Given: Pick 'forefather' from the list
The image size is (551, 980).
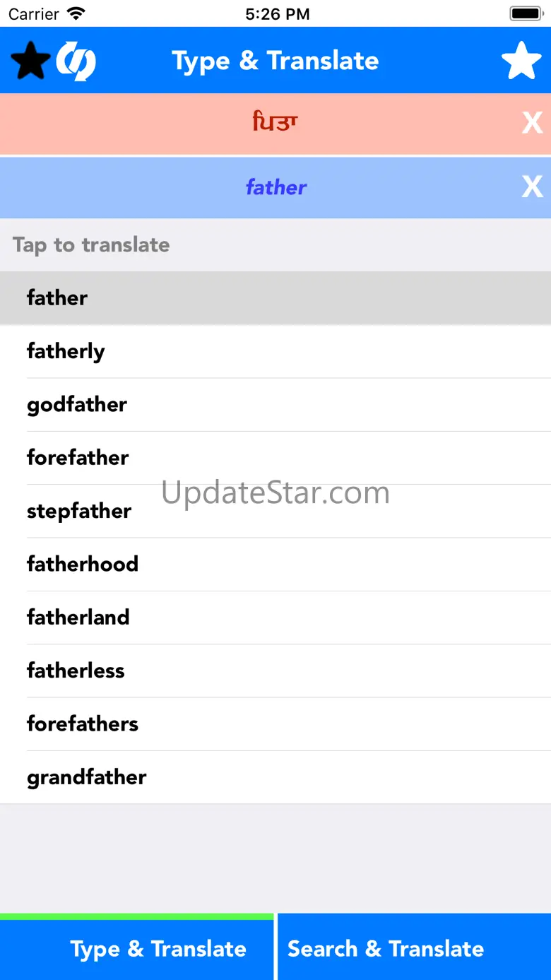Looking at the screenshot, I should tap(275, 458).
